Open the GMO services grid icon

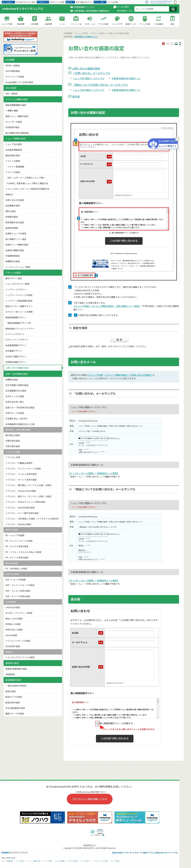pos(146,2)
